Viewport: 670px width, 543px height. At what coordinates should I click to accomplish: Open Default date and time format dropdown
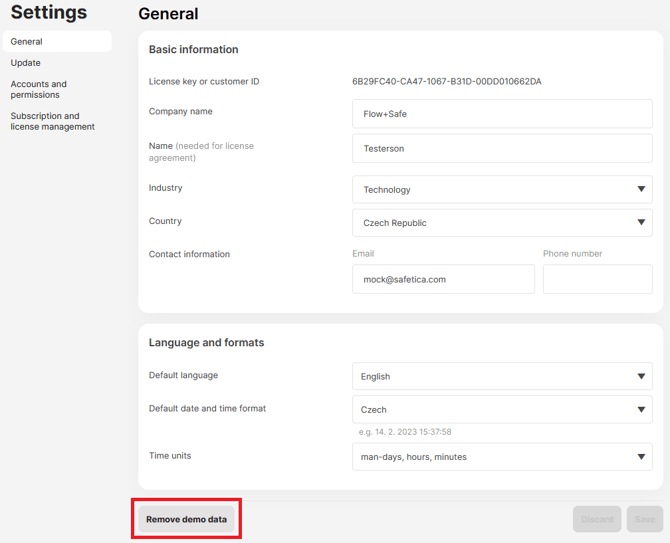pyautogui.click(x=501, y=410)
